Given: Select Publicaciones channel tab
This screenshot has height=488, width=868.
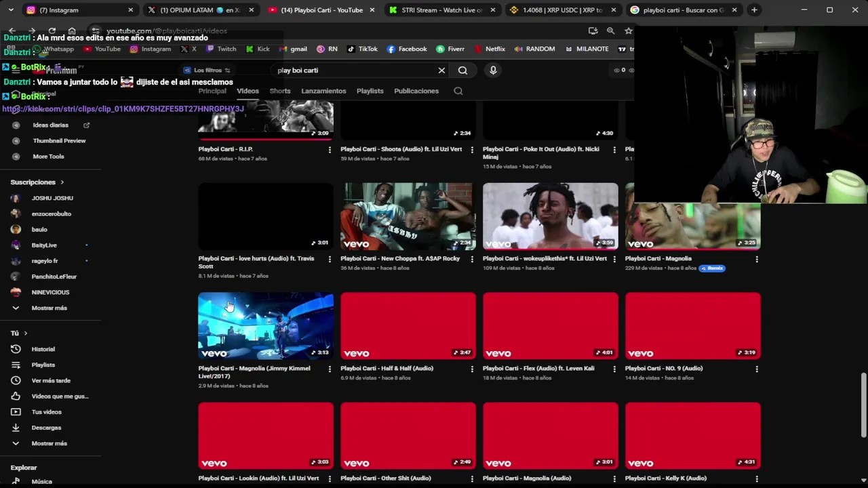Looking at the screenshot, I should coord(416,91).
